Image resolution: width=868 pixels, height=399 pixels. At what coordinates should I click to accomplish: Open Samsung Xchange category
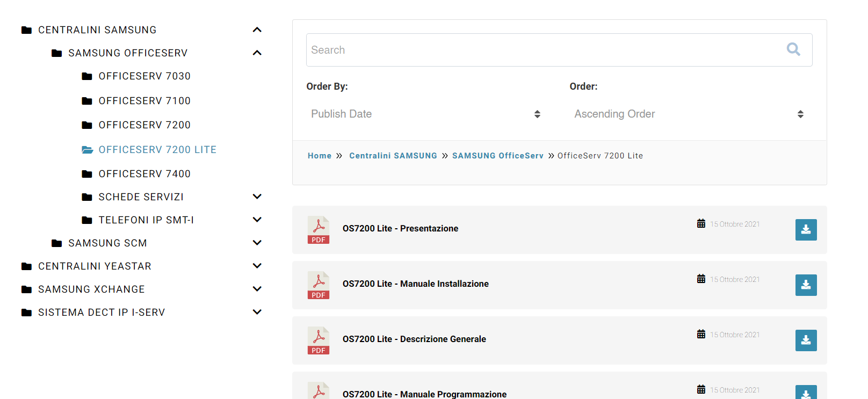(x=91, y=289)
